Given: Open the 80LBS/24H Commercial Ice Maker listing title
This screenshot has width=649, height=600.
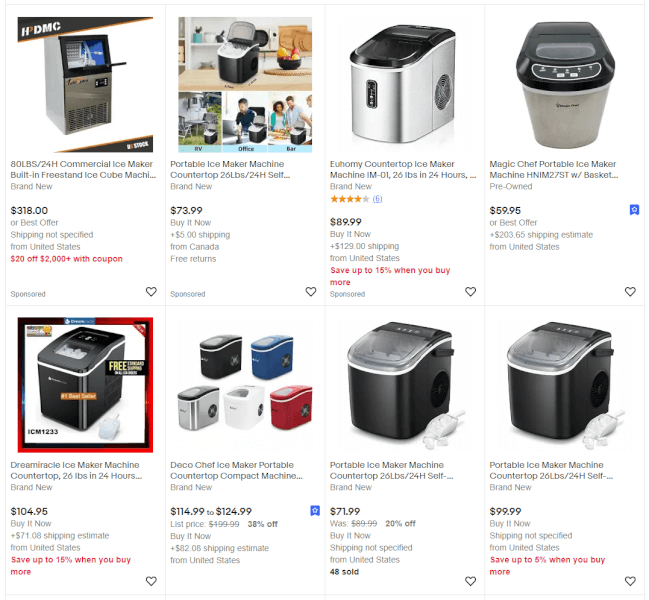Looking at the screenshot, I should [x=83, y=169].
